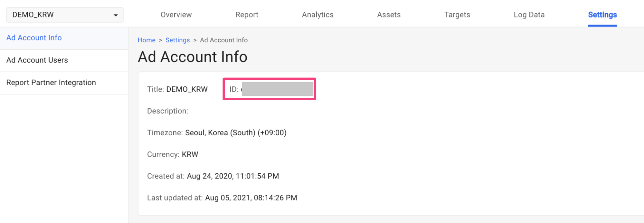Click the Ad Account Info page heading

pyautogui.click(x=192, y=57)
